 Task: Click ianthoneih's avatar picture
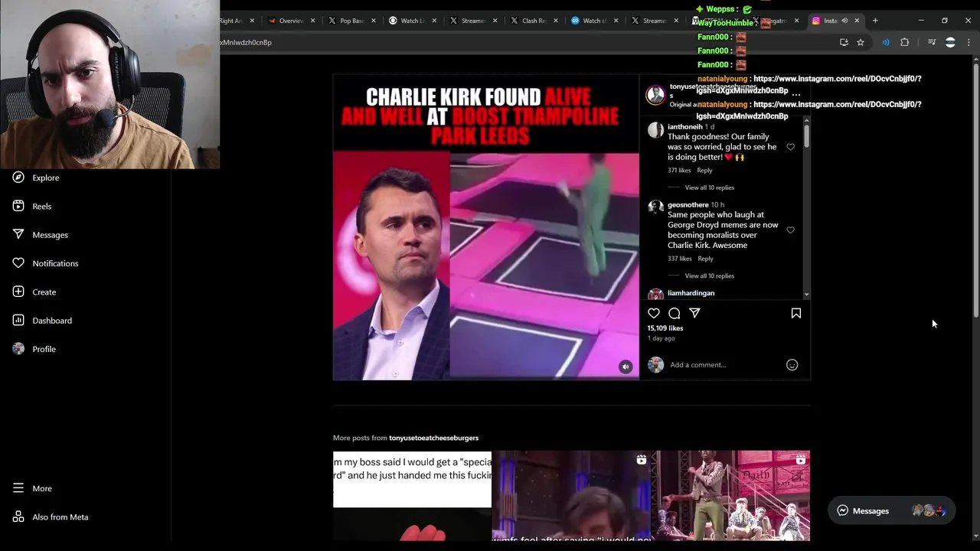point(655,129)
